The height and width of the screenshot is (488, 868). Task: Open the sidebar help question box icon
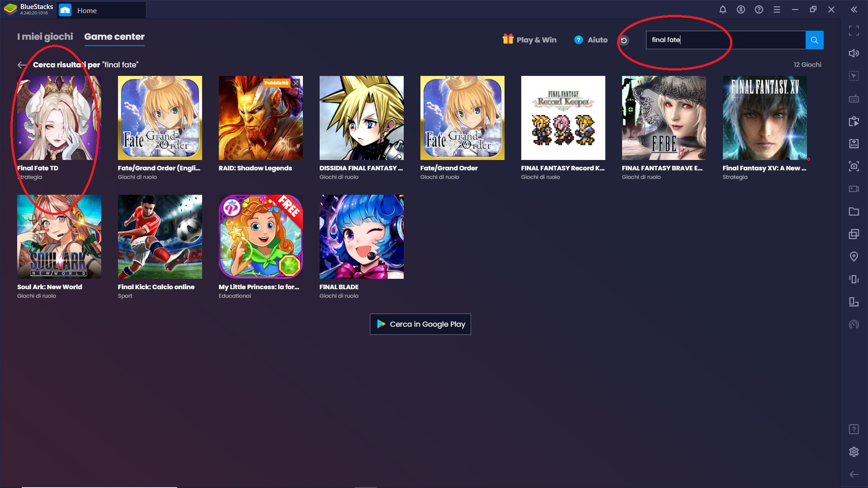(x=854, y=429)
